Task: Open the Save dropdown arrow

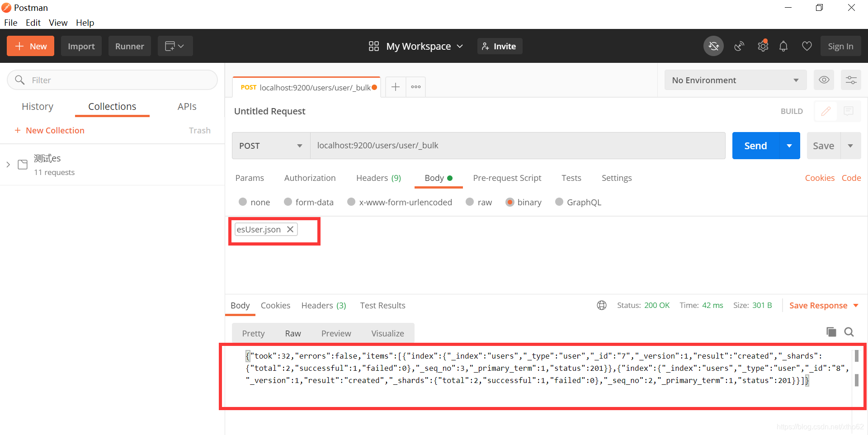Action: (850, 146)
